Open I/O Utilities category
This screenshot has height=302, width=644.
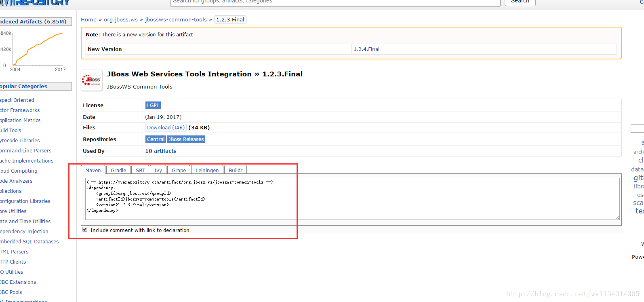[x=12, y=272]
